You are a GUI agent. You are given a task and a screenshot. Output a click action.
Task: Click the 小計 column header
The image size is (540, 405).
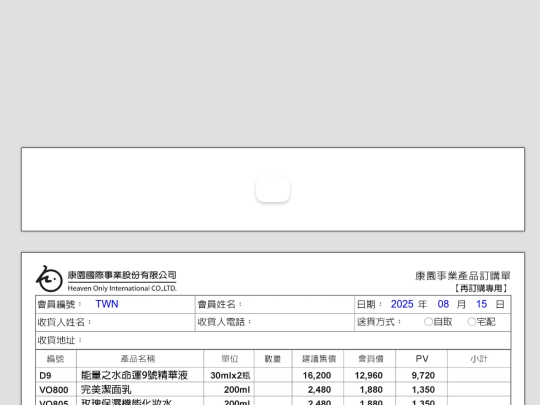(479, 359)
